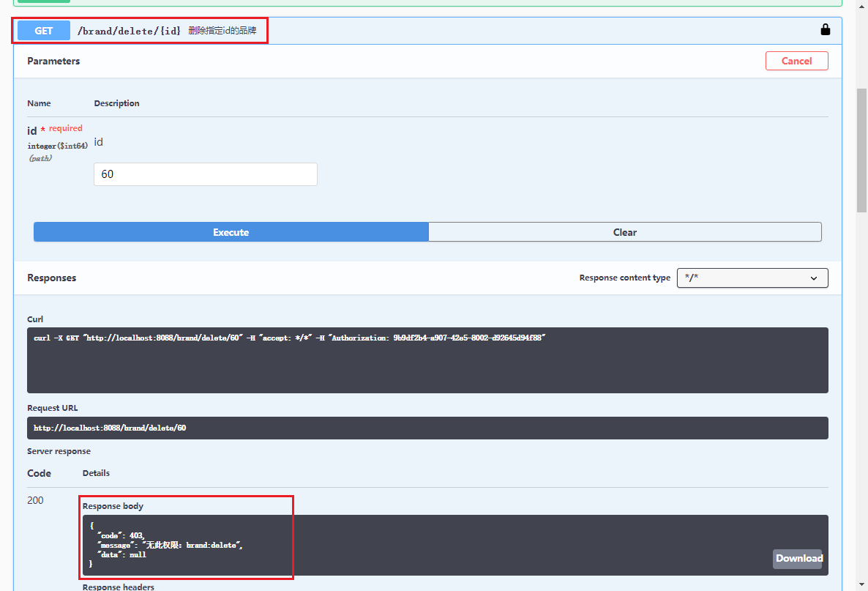Image resolution: width=868 pixels, height=591 pixels.
Task: Click the response body JSON block
Action: click(455, 545)
